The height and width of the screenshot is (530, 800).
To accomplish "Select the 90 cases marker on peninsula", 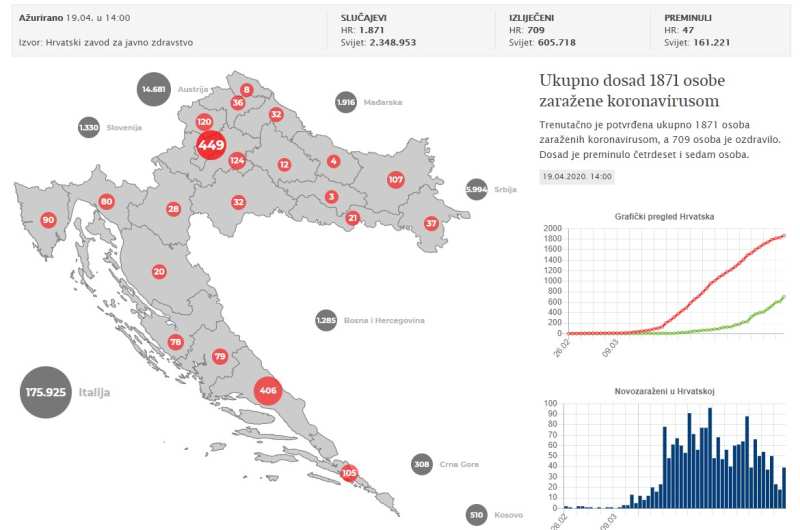I will coord(48,220).
